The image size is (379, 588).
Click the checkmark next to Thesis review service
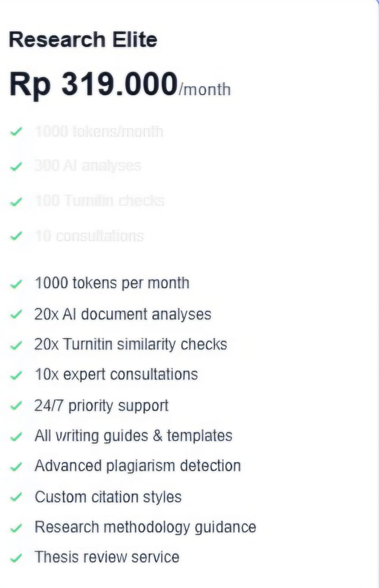16,558
